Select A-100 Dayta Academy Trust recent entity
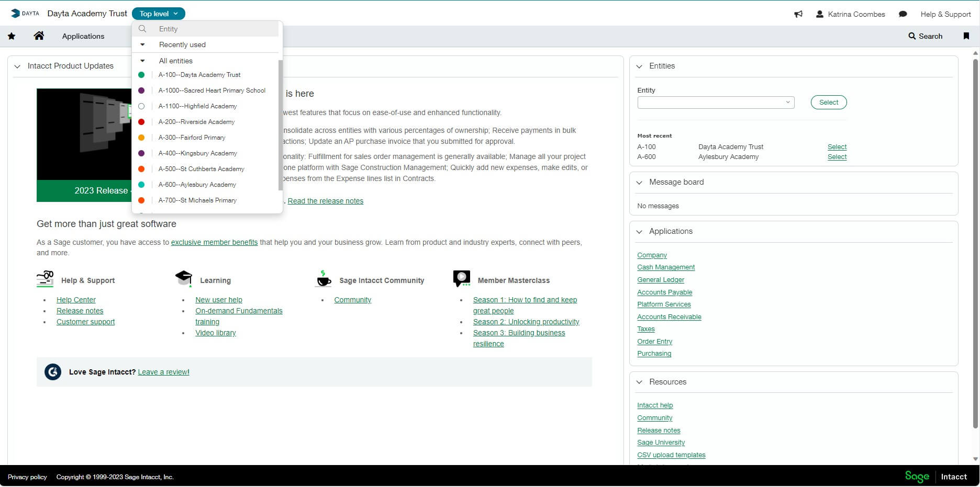Screen dimensions: 980x487 (837, 147)
